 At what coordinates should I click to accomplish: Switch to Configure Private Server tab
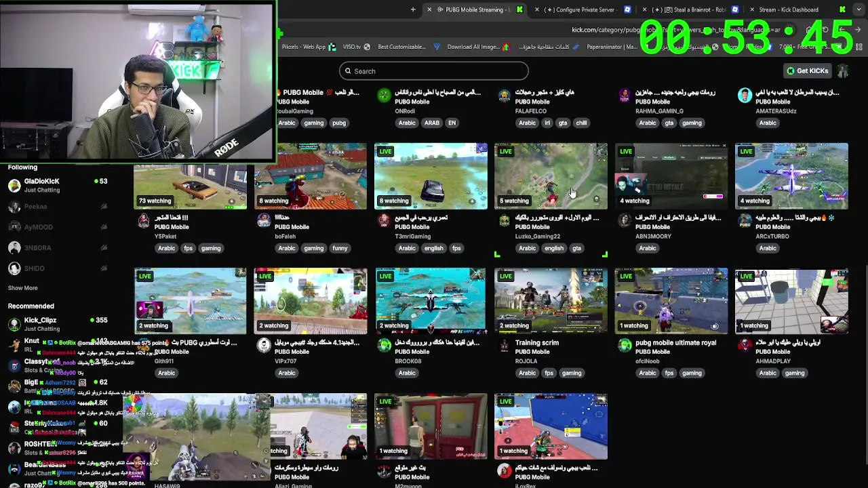pos(580,9)
